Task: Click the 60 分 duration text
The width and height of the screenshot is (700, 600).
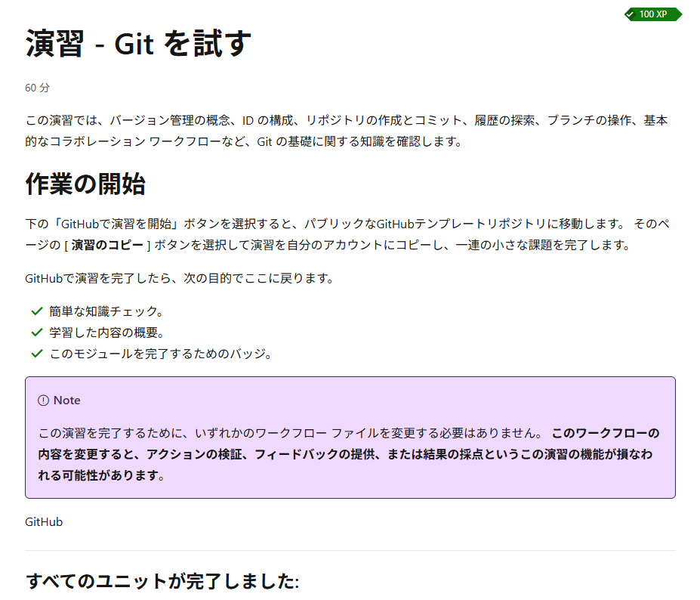Action: point(38,88)
